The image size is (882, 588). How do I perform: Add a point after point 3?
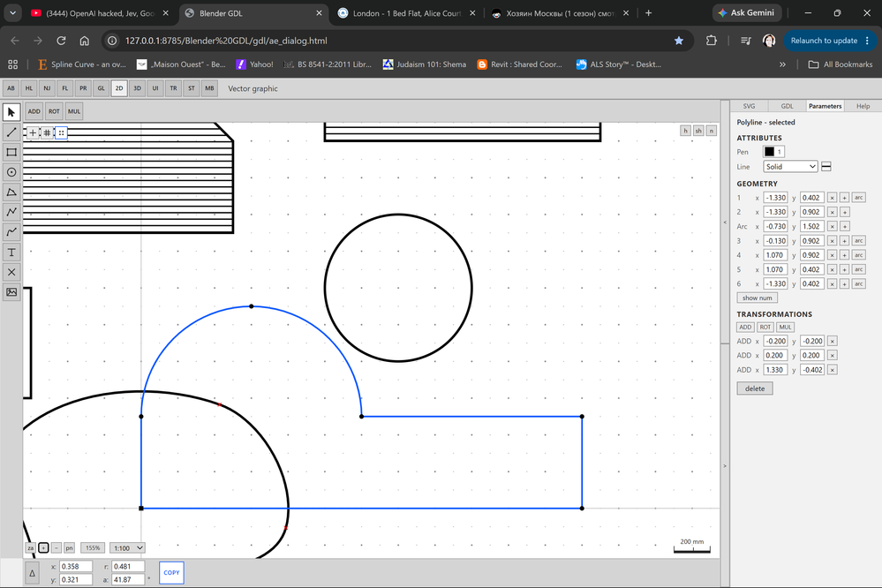pos(845,241)
